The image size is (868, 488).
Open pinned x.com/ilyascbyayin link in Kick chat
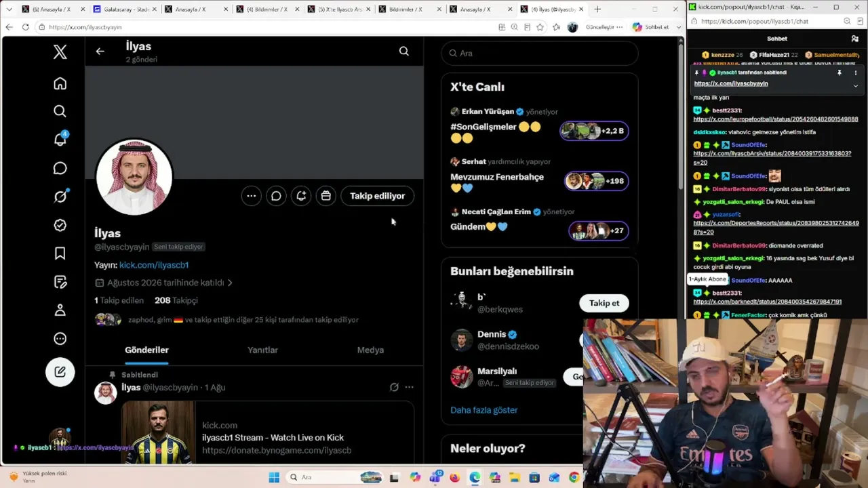tap(731, 83)
